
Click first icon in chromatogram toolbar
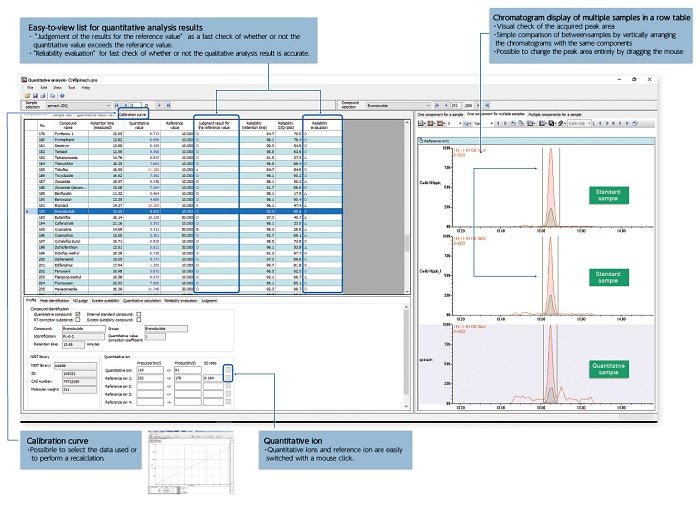click(420, 125)
